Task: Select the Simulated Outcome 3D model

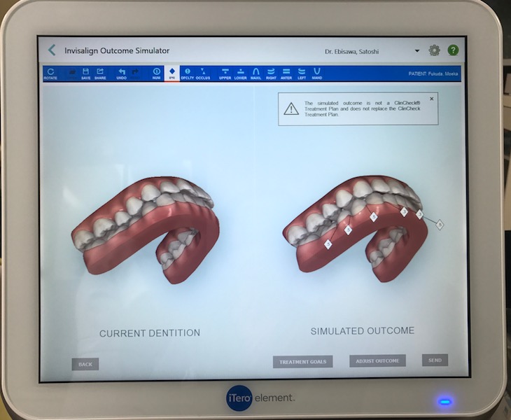Action: (x=355, y=228)
